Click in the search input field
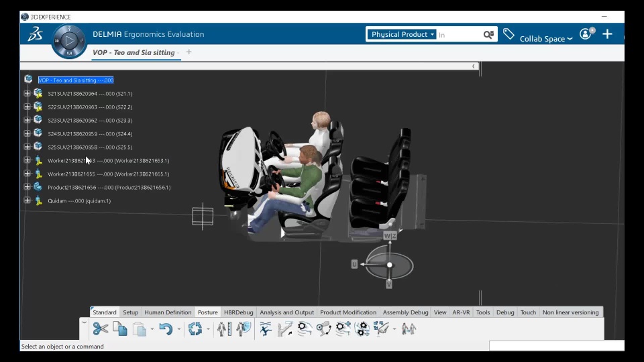644x362 pixels. coord(459,35)
